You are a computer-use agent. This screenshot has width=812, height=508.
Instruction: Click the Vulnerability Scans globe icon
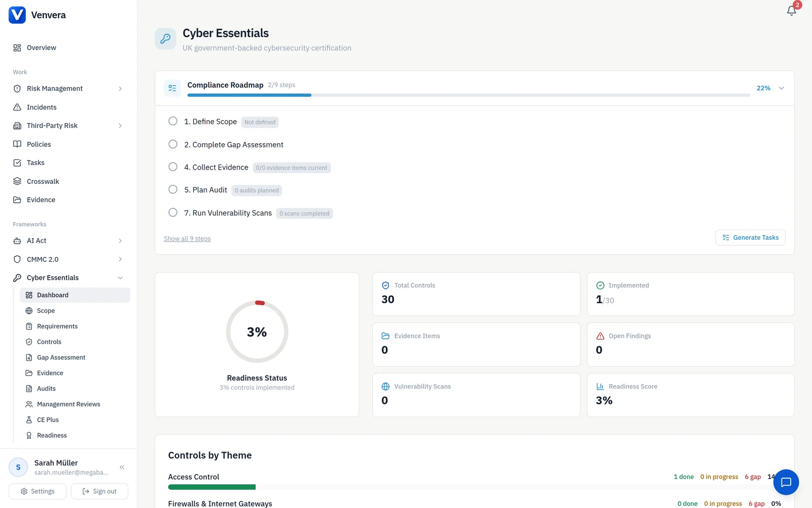click(386, 387)
